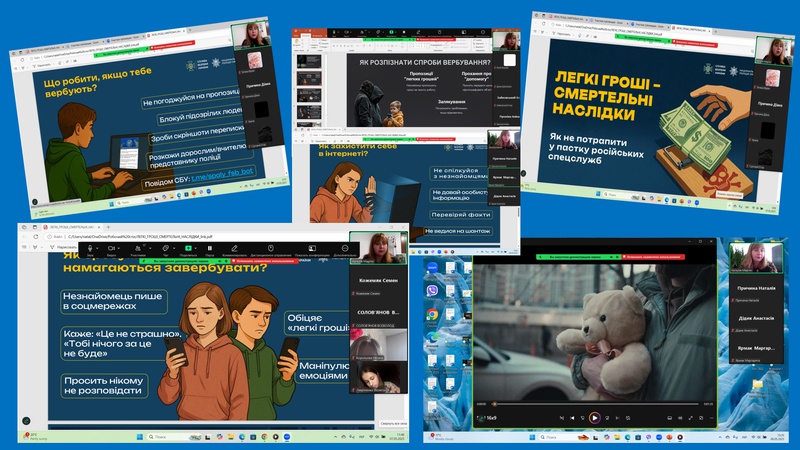Click Свернуть все окна at the 'завербувати' taskbar corner

pos(393,424)
